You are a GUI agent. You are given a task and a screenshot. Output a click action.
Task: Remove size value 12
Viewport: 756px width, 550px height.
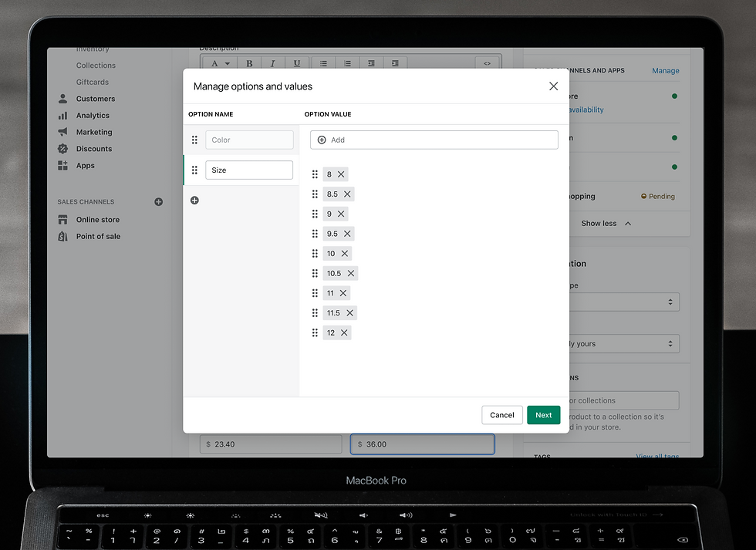[x=344, y=332]
